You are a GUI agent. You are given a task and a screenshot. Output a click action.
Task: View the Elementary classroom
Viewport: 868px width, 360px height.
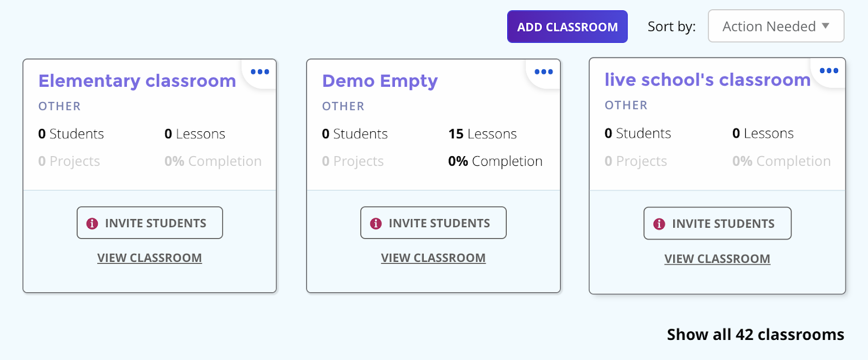pos(150,258)
